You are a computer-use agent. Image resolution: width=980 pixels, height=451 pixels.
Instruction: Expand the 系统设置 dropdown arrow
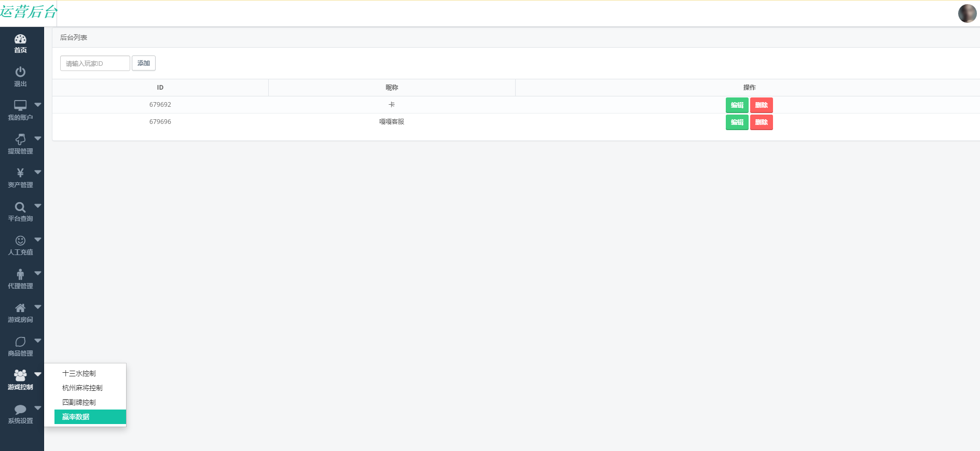(x=38, y=408)
